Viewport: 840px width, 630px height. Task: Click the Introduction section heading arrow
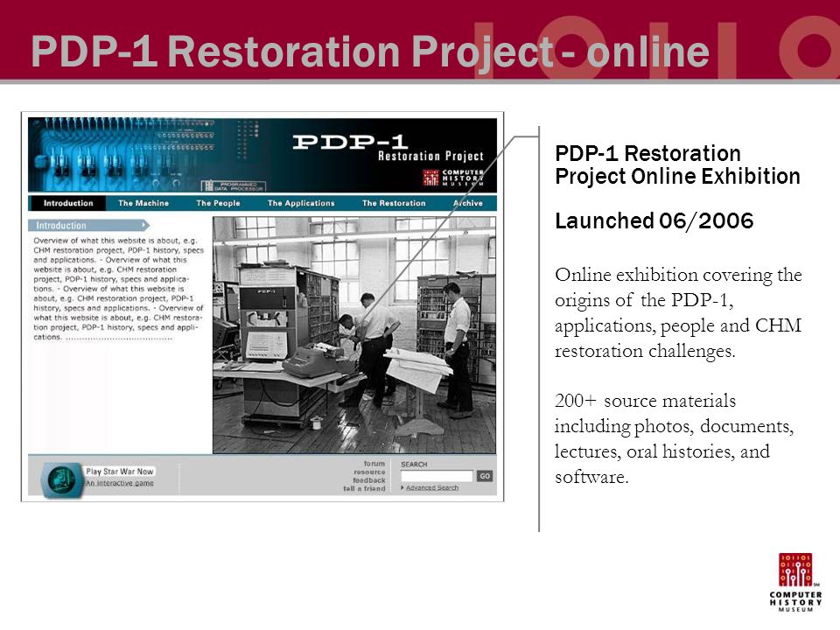click(x=89, y=225)
